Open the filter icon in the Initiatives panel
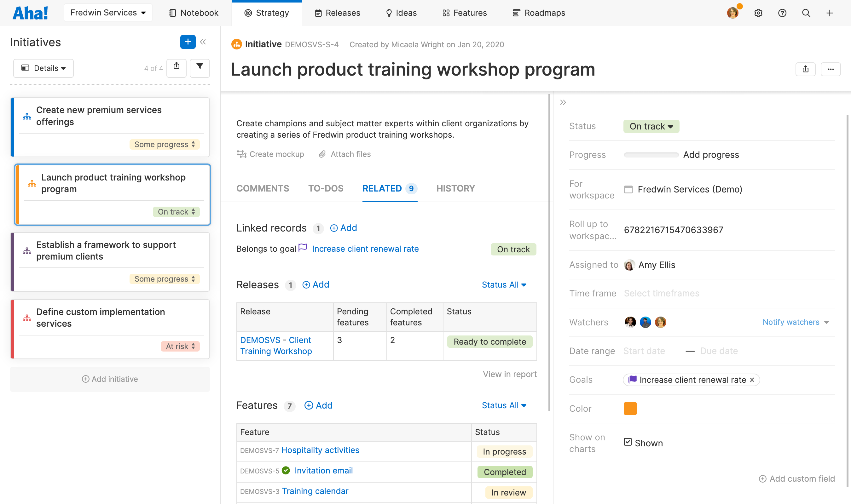Screen dimensions: 851x504 pyautogui.click(x=200, y=68)
